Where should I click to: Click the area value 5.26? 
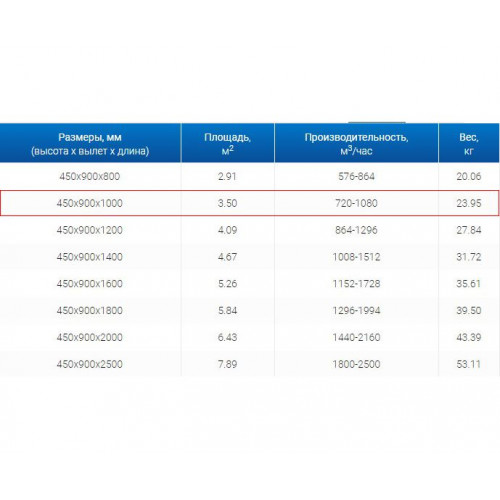[x=227, y=284]
